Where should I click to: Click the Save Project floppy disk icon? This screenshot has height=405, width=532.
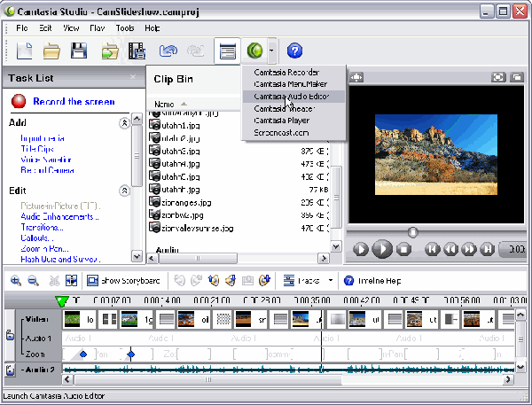coord(79,51)
